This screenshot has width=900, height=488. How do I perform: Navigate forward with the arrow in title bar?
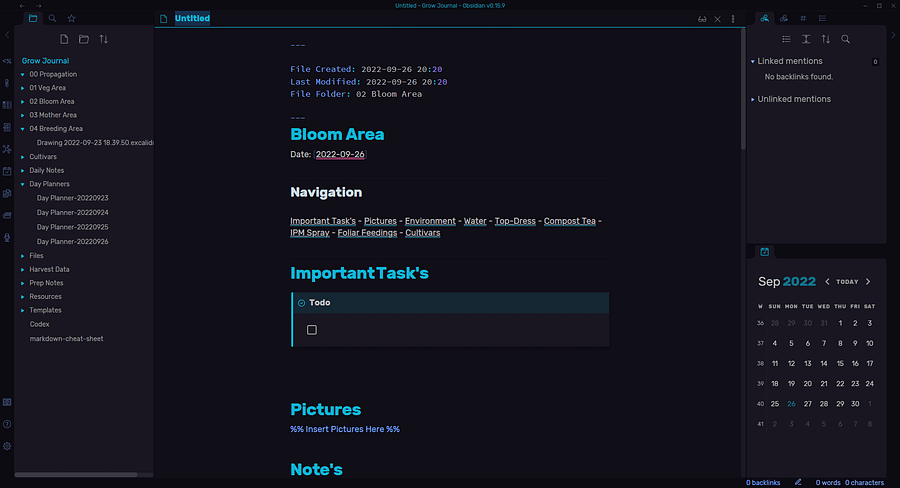39,6
